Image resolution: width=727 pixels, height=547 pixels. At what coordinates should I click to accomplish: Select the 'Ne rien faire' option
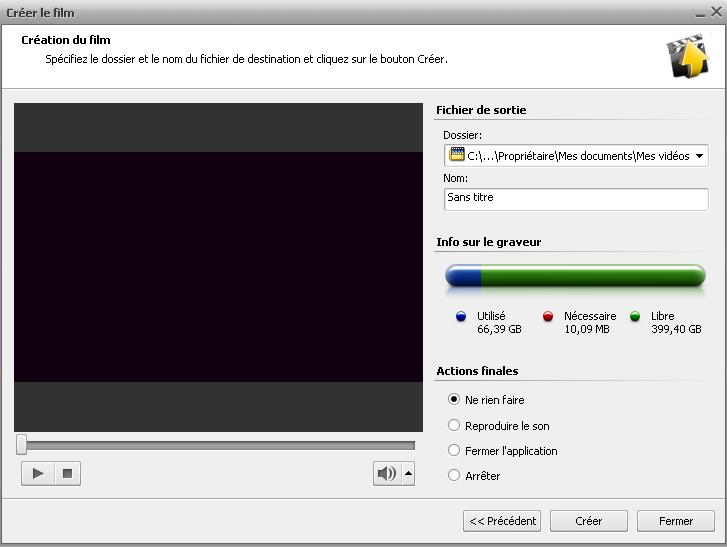(454, 400)
